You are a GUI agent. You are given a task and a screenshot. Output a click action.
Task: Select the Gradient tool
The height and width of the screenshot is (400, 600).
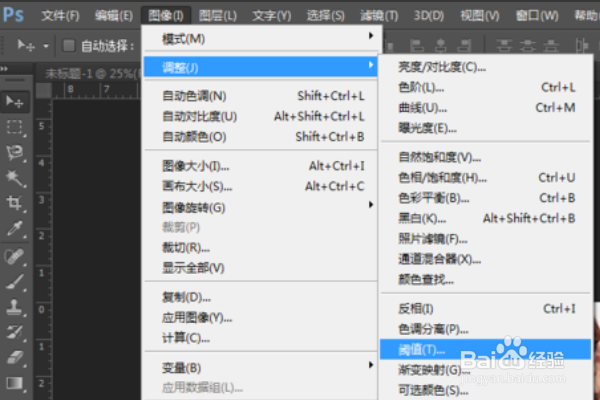[15, 383]
